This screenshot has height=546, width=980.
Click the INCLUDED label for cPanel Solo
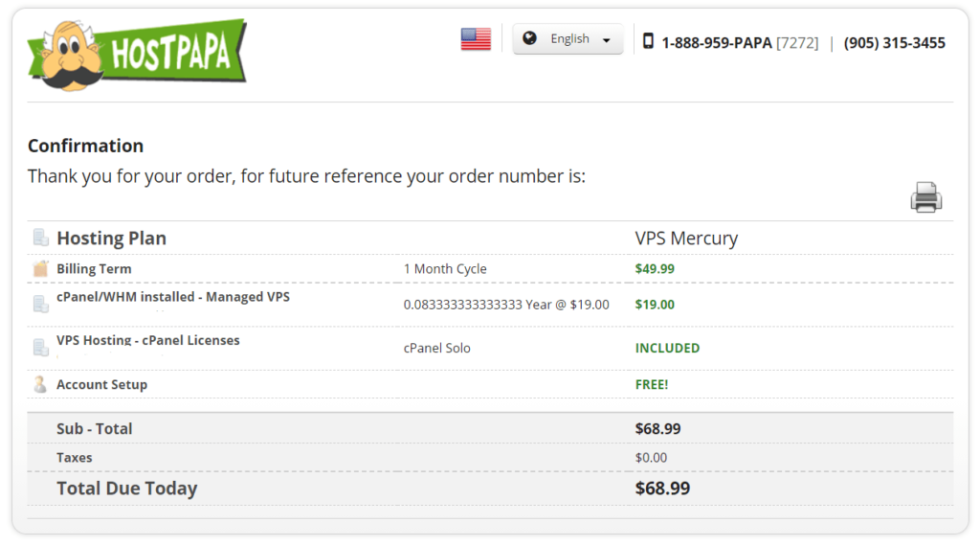click(667, 348)
